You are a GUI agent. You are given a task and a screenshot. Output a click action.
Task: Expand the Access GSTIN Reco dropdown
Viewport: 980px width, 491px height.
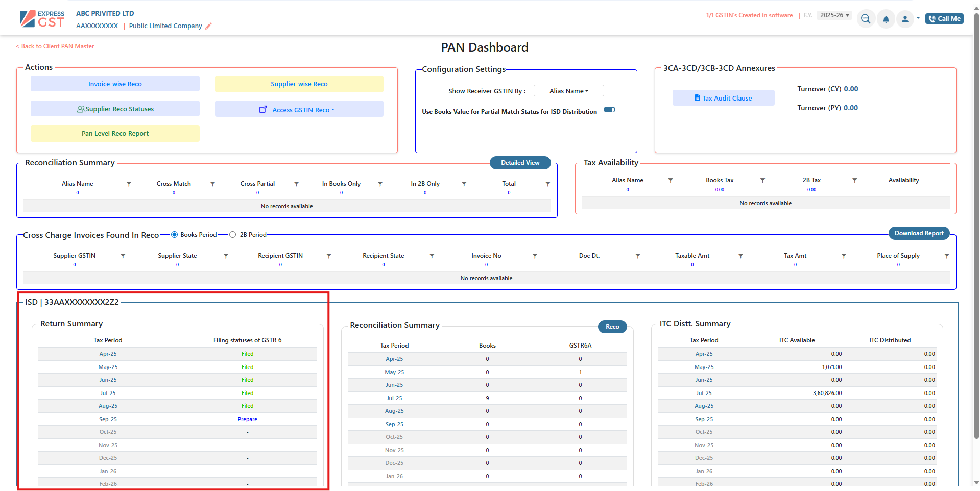299,109
